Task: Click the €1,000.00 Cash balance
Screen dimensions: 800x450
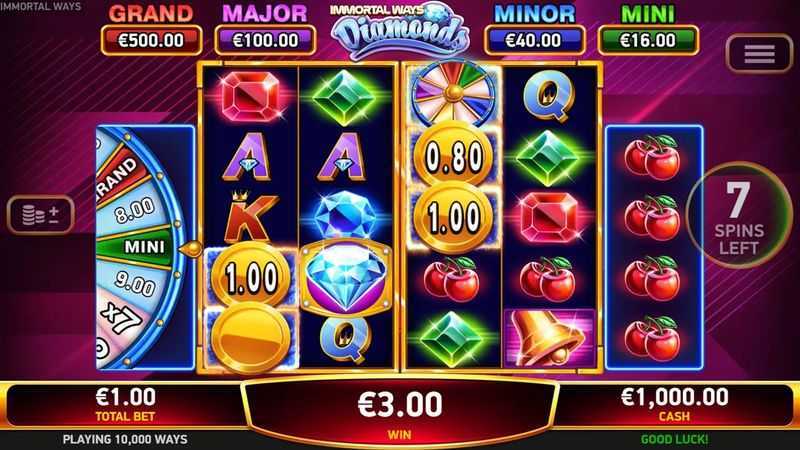Action: click(x=674, y=405)
